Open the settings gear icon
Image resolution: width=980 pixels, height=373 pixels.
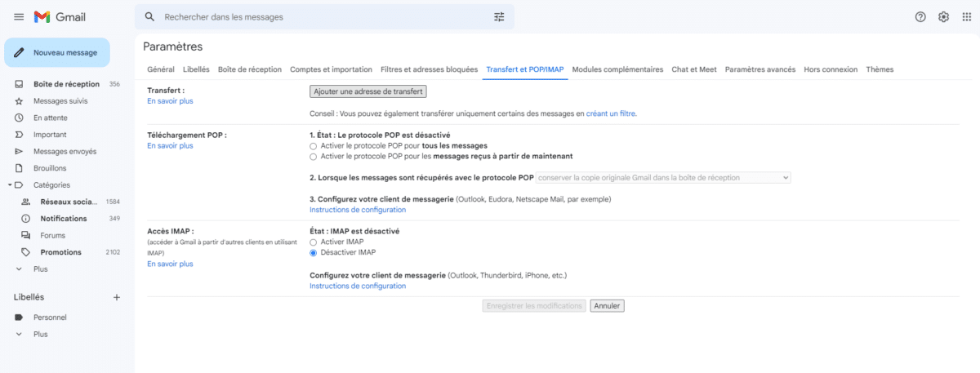[x=943, y=16]
